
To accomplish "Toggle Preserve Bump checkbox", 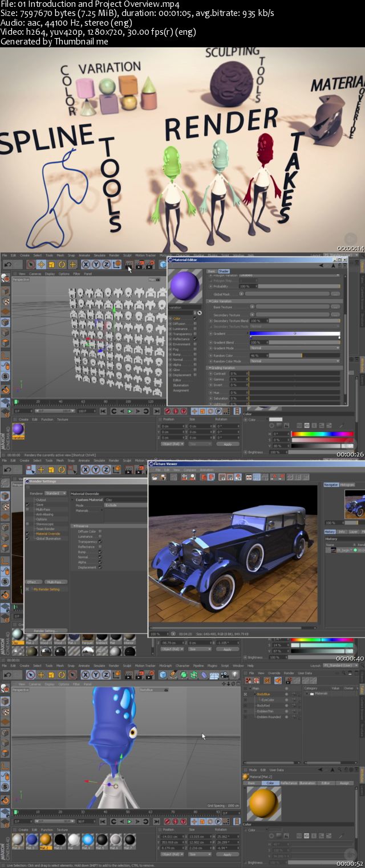I will coord(100,552).
